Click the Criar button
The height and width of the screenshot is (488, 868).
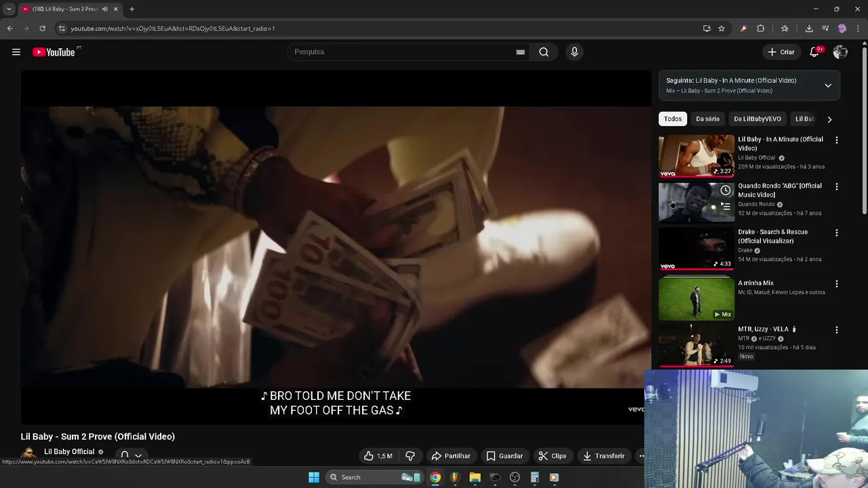click(x=781, y=52)
